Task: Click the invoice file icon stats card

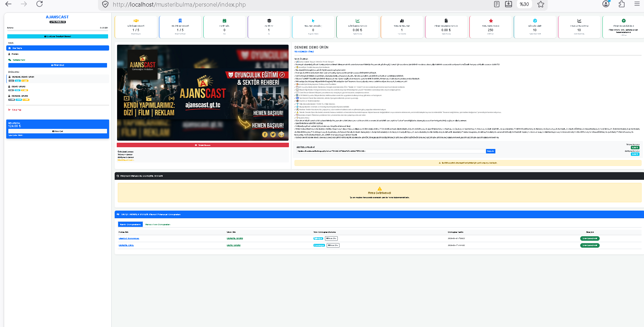Action: pos(446,21)
